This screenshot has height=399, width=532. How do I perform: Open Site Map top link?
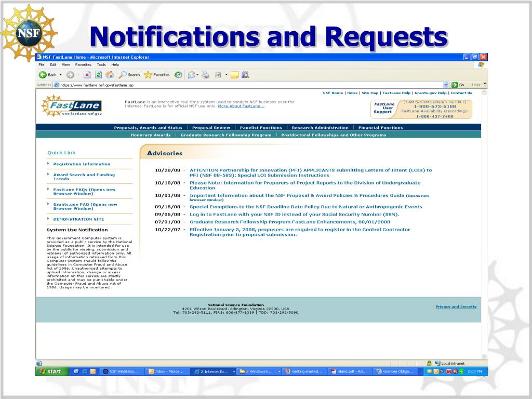pyautogui.click(x=370, y=93)
